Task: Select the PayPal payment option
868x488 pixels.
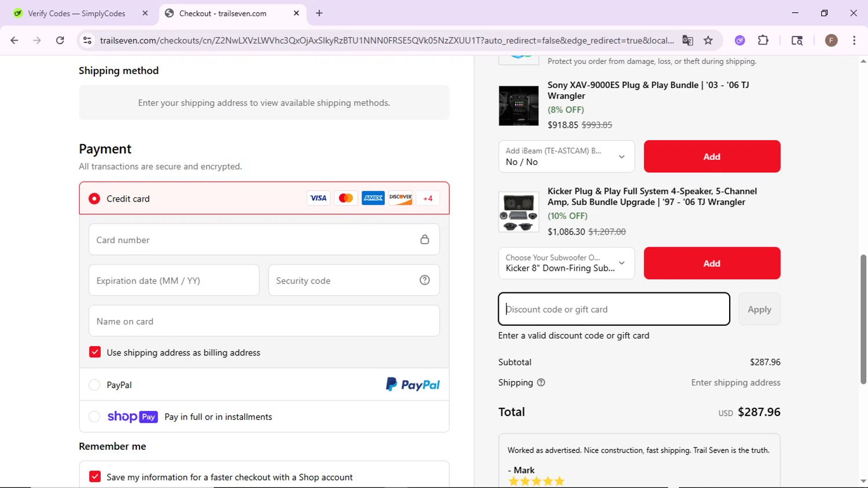Action: click(x=94, y=385)
